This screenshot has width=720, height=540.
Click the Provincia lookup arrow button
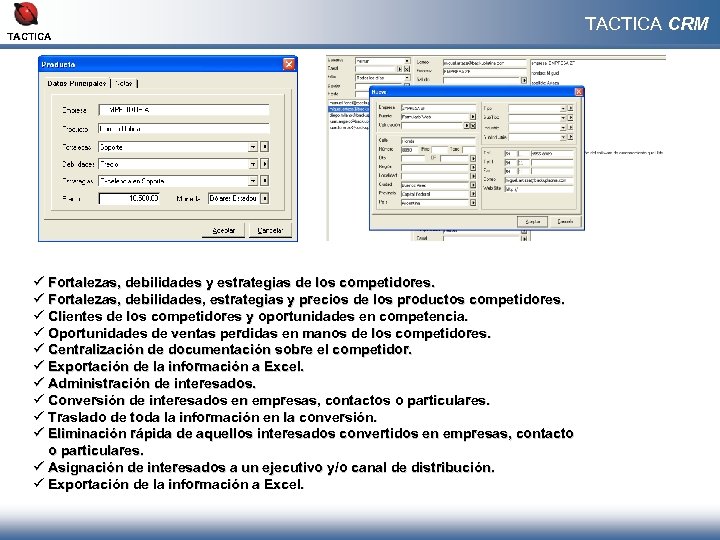[x=472, y=194]
